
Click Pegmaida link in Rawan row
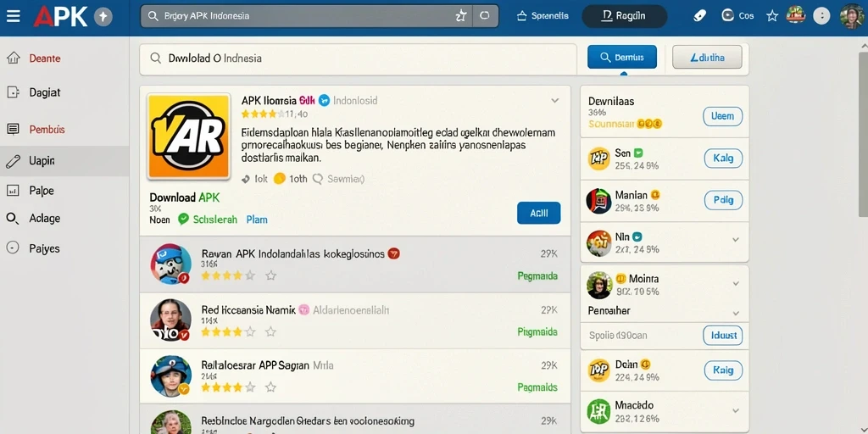[x=537, y=275]
